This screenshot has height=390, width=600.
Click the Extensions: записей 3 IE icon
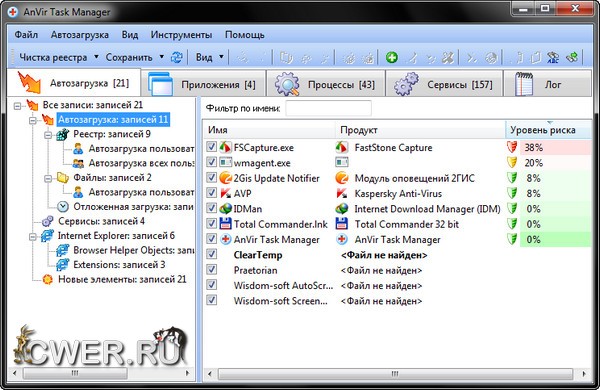(63, 265)
